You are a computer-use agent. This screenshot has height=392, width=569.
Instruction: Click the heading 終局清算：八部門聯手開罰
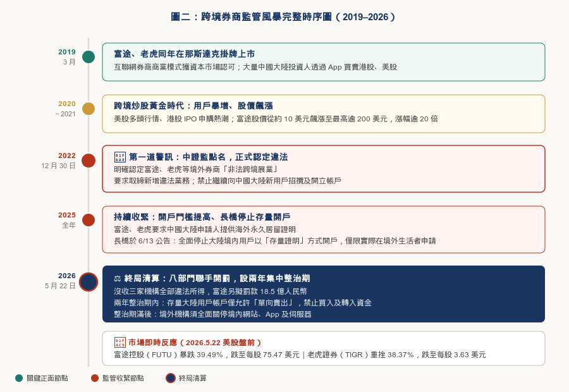(x=217, y=278)
